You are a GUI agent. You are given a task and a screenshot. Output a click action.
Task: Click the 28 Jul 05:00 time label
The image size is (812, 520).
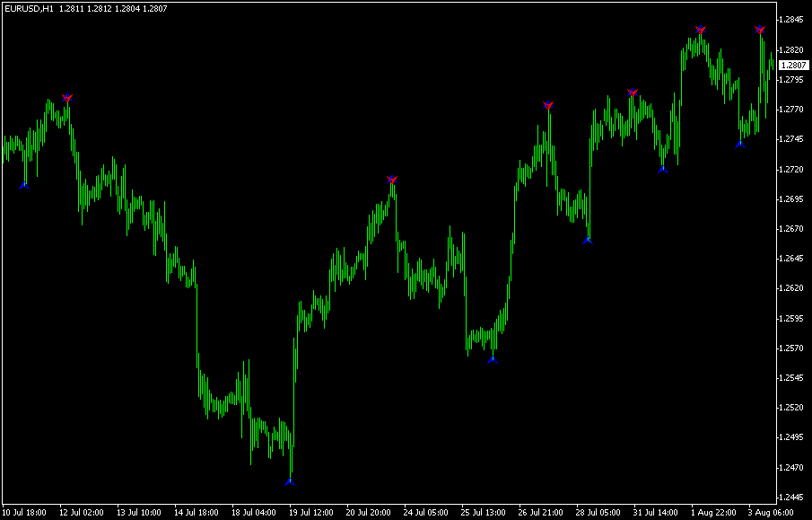click(599, 513)
